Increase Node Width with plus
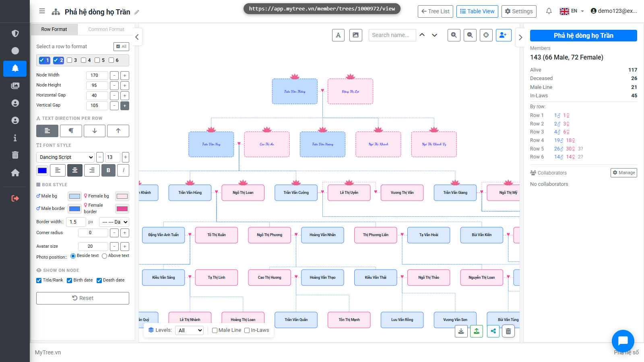Viewport: 644px width, 362px height. pos(125,75)
